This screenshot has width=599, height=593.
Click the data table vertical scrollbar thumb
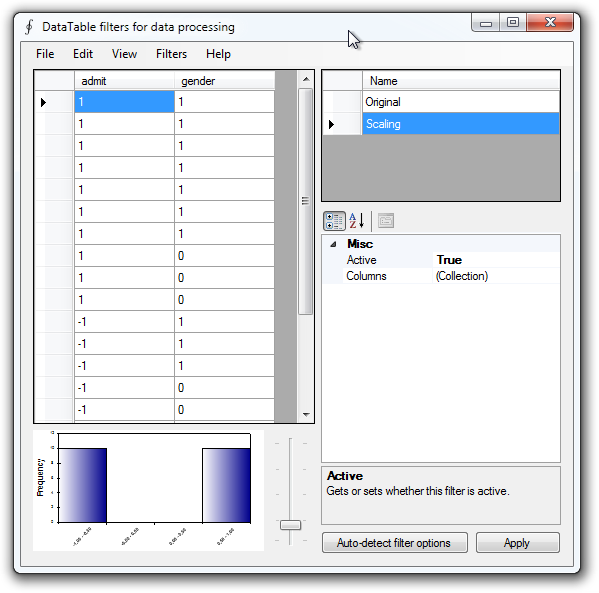[306, 201]
